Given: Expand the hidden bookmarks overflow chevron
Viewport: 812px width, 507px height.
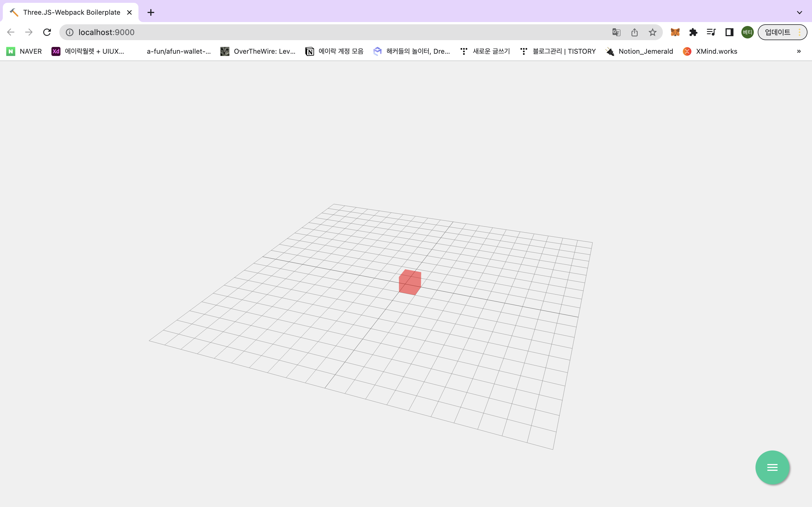Looking at the screenshot, I should coord(799,51).
